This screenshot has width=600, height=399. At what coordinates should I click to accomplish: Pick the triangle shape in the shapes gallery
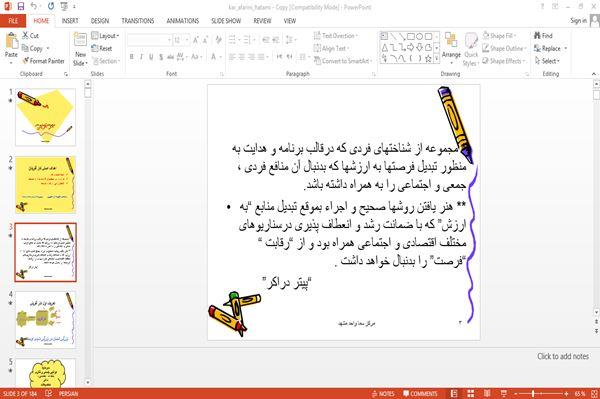384,47
